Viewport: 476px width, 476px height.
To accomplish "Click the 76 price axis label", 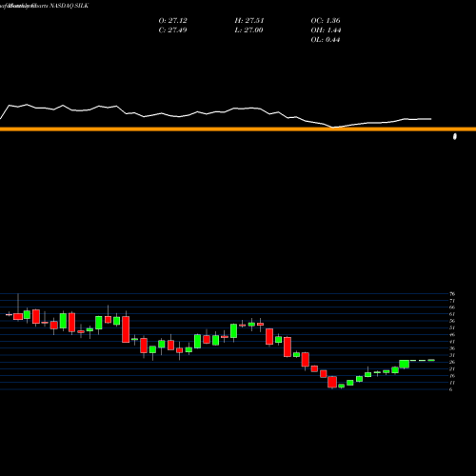I will (x=452, y=294).
